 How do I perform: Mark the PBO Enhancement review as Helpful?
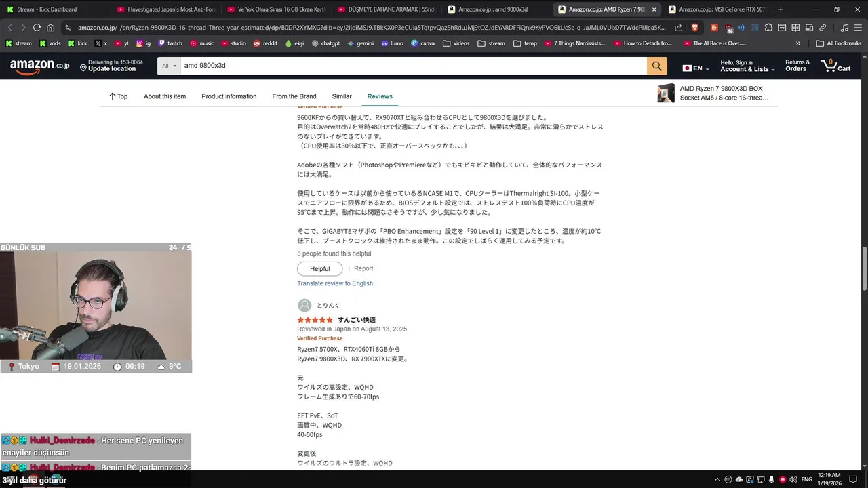320,269
